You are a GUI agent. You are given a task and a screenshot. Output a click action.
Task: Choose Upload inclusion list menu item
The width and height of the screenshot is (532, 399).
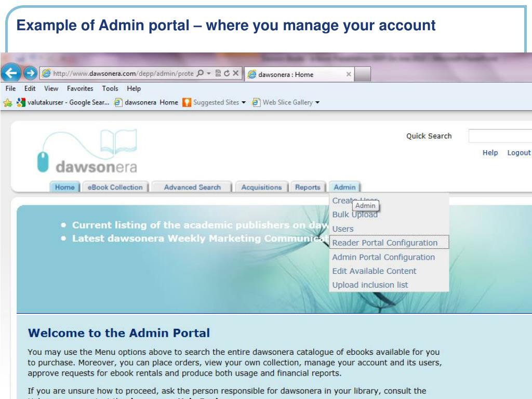[370, 285]
